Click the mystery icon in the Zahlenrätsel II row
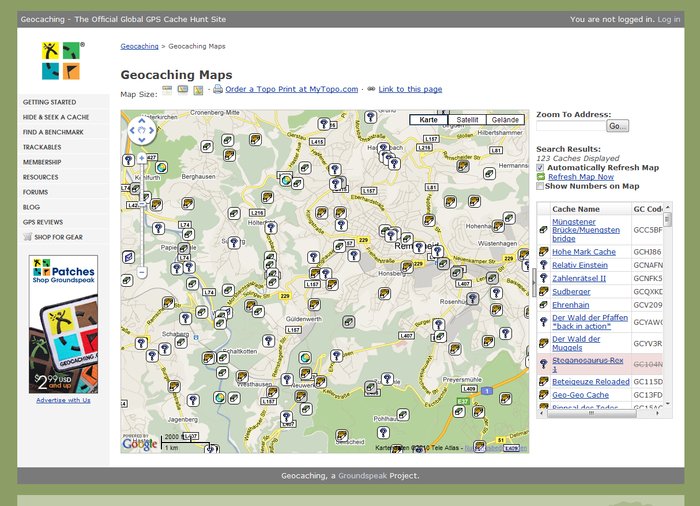This screenshot has height=506, width=700. [543, 278]
